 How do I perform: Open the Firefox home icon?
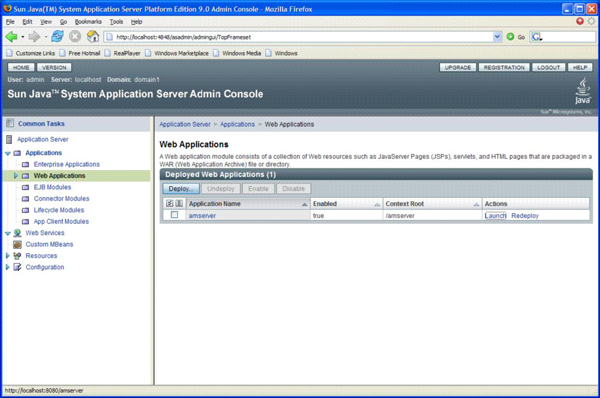coord(93,37)
